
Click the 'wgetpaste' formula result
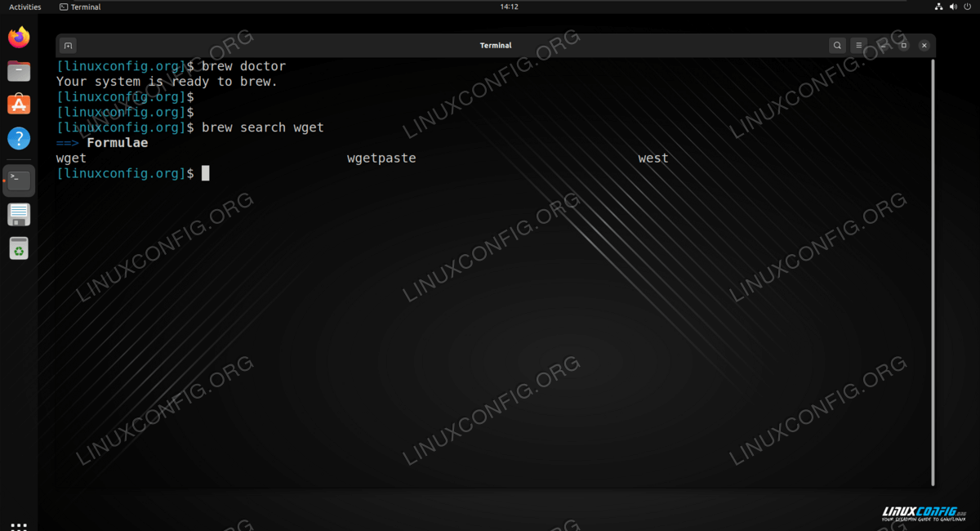(381, 158)
